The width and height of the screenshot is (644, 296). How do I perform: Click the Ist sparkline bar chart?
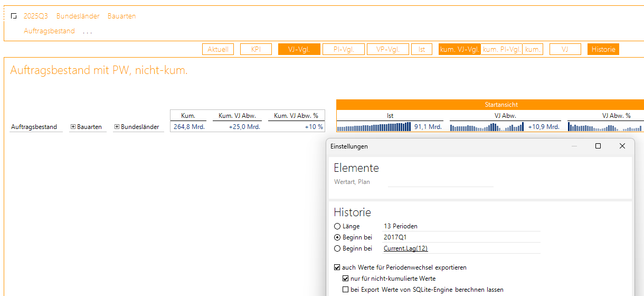point(374,127)
